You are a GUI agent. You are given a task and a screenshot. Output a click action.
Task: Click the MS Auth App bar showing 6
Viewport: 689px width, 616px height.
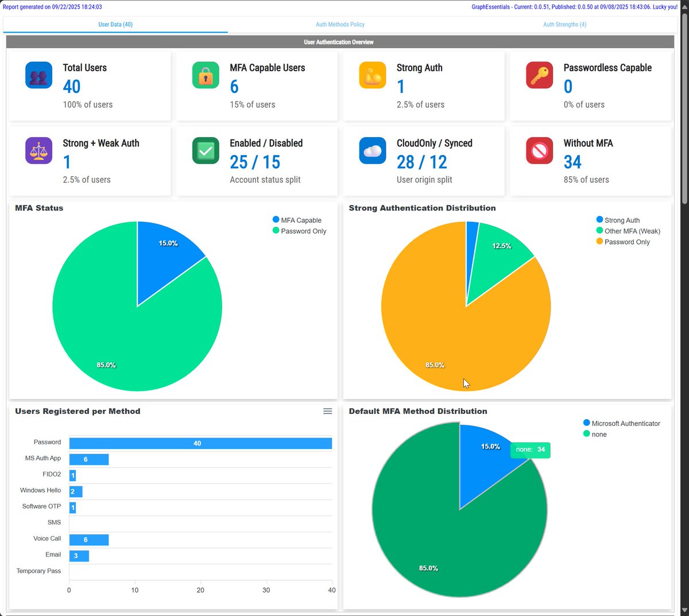click(x=89, y=459)
